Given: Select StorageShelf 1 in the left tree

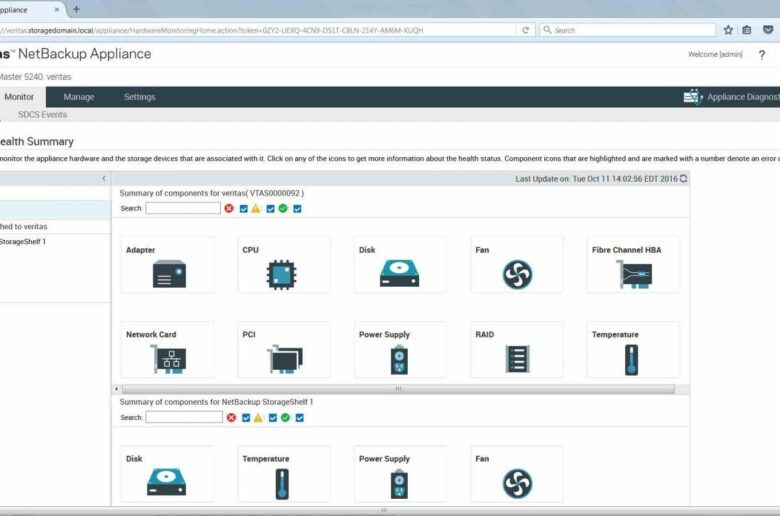Looking at the screenshot, I should click(x=23, y=242).
